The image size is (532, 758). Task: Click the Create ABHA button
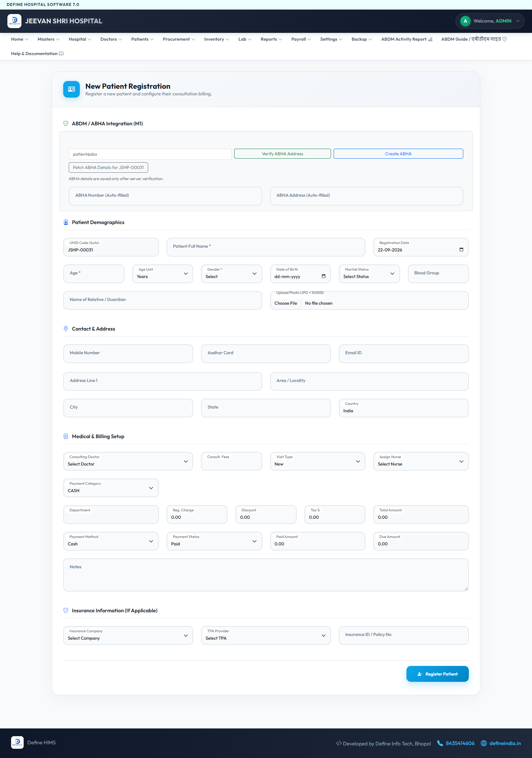click(398, 154)
